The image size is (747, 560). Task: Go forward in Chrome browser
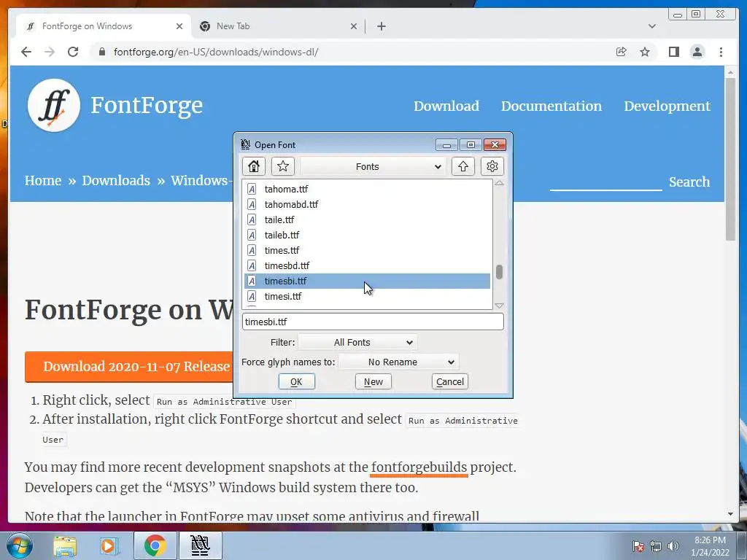click(50, 52)
